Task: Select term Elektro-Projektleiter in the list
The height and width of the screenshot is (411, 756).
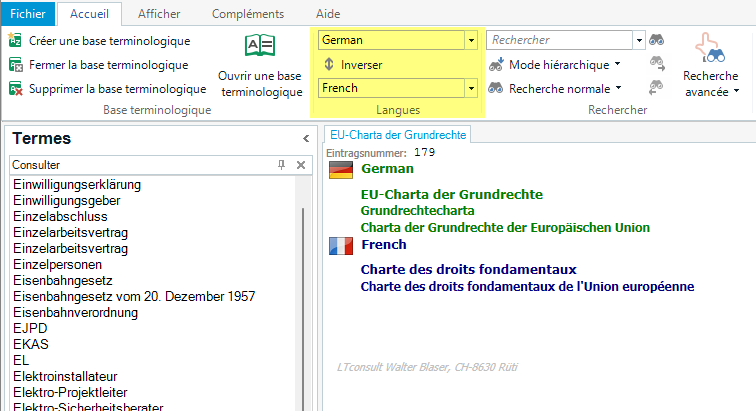Action: (x=70, y=392)
